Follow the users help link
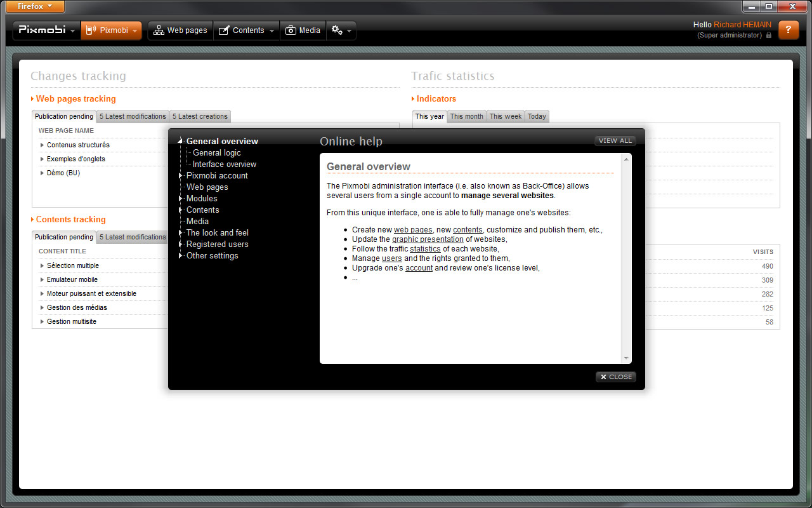 (392, 258)
